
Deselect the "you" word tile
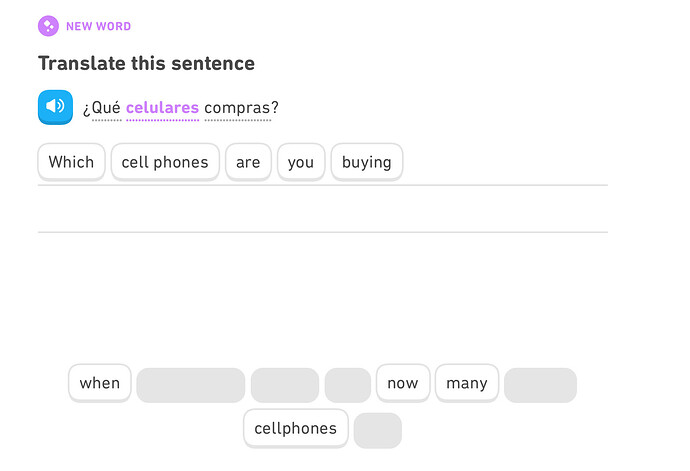301,162
